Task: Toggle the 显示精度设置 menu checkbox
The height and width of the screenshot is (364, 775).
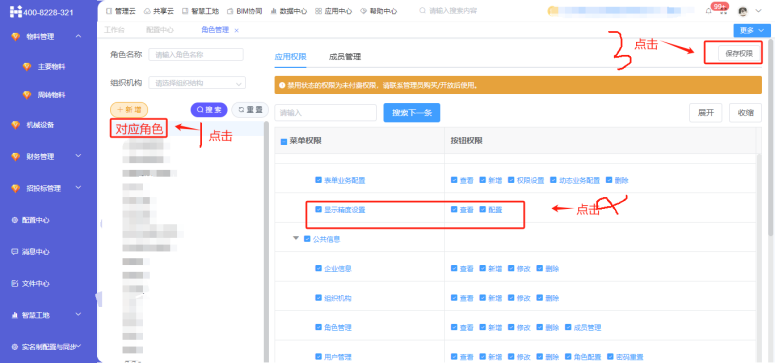Action: pos(318,209)
